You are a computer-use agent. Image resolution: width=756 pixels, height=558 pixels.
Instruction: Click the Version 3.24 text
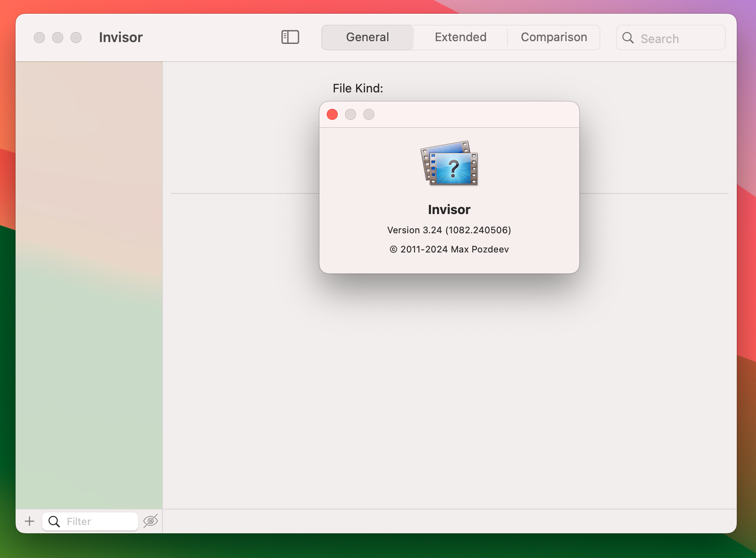tap(449, 230)
